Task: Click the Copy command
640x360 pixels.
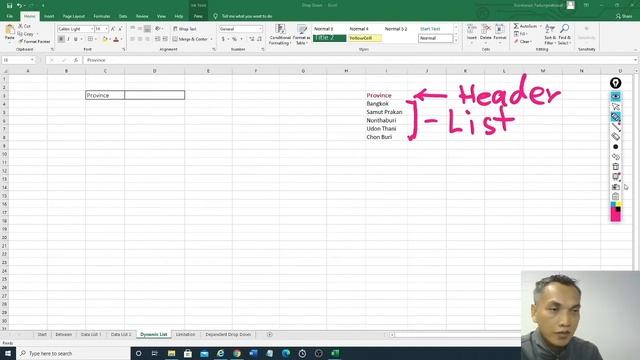Action: point(26,34)
